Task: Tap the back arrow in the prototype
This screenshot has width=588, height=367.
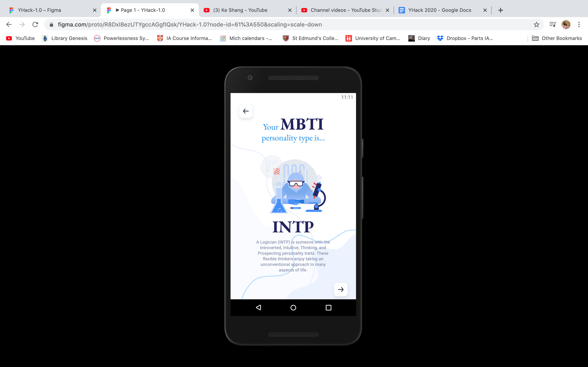Action: [246, 111]
